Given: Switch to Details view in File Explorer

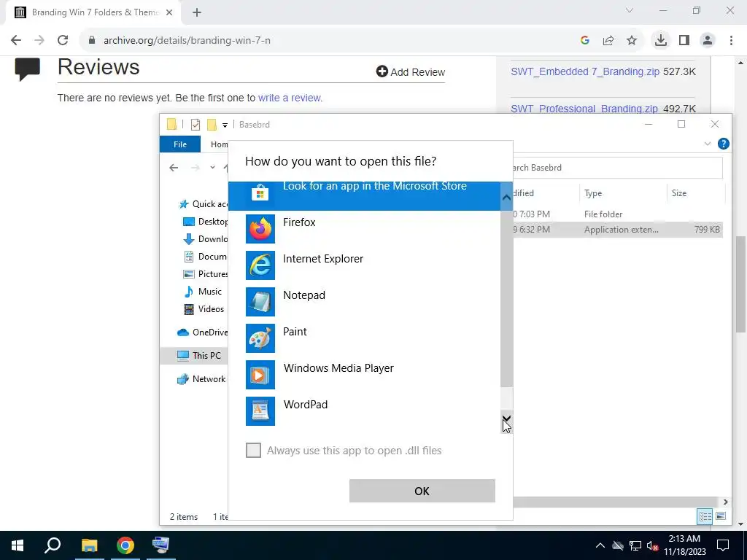Looking at the screenshot, I should click(705, 516).
